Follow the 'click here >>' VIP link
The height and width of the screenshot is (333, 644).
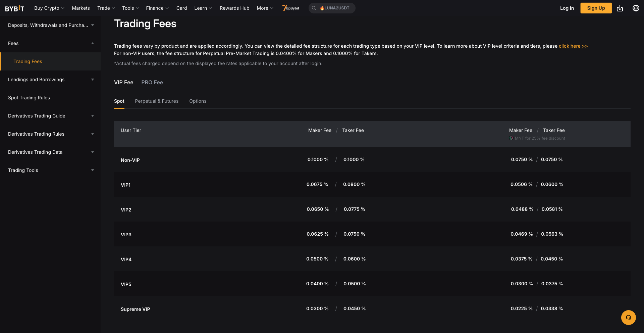pos(573,46)
